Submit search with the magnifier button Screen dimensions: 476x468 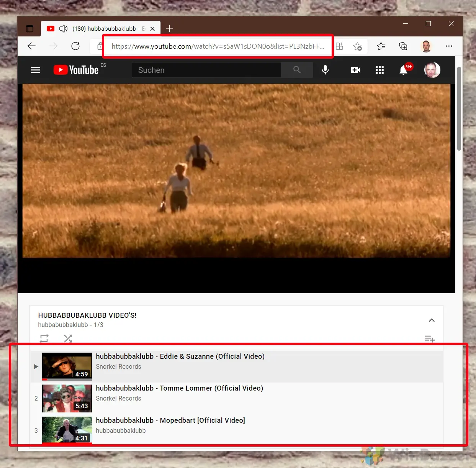coord(297,70)
